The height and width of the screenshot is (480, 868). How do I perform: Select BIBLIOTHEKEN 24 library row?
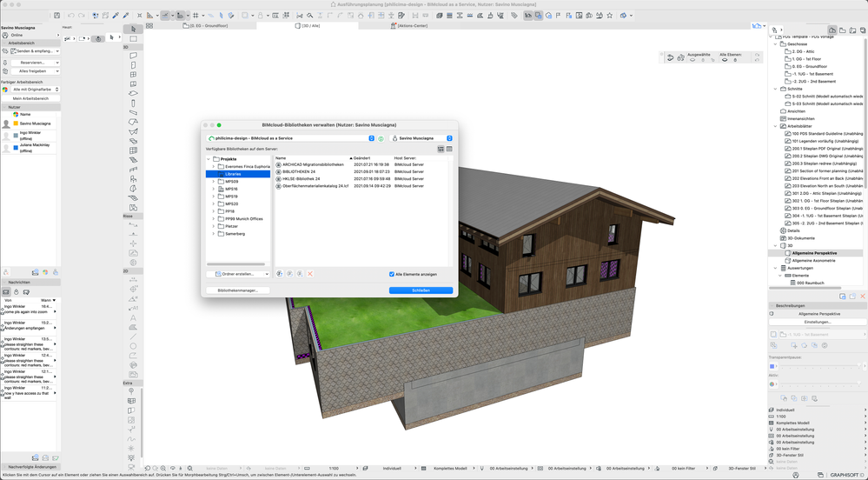click(x=364, y=172)
